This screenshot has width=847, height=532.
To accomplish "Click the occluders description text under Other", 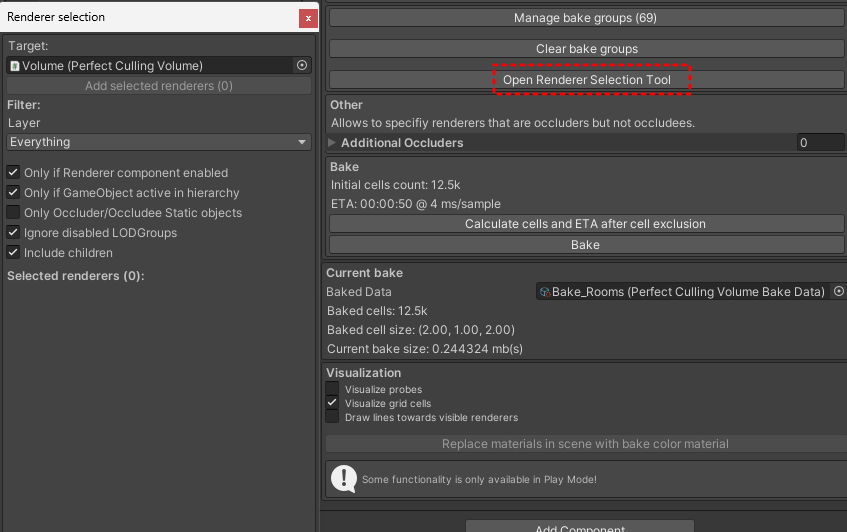I will (513, 123).
